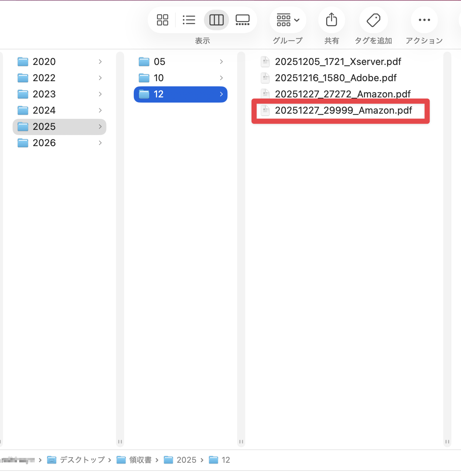Select the 2024 folder
Viewport: 461px width, 476px height.
(x=59, y=110)
